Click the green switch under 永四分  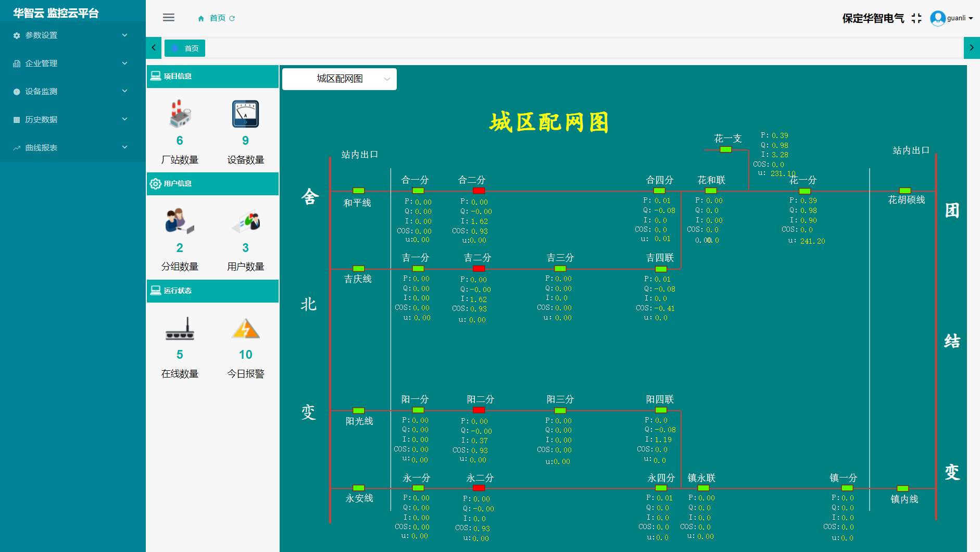(661, 488)
